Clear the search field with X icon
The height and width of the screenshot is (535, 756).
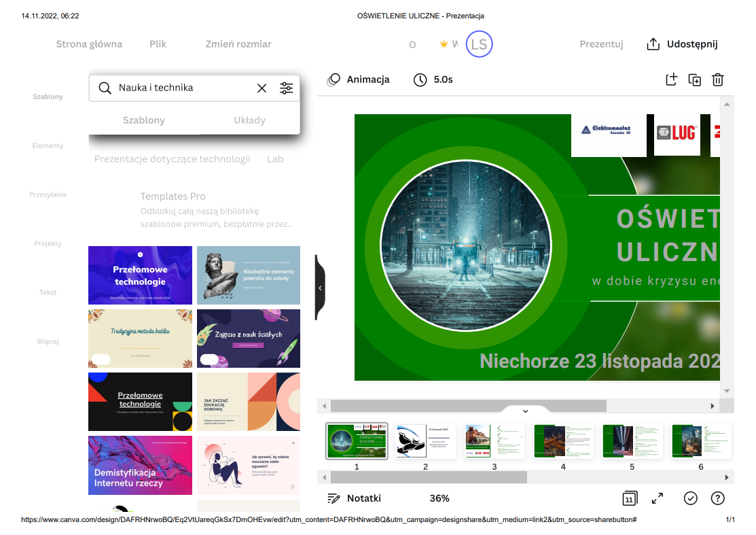click(x=262, y=88)
